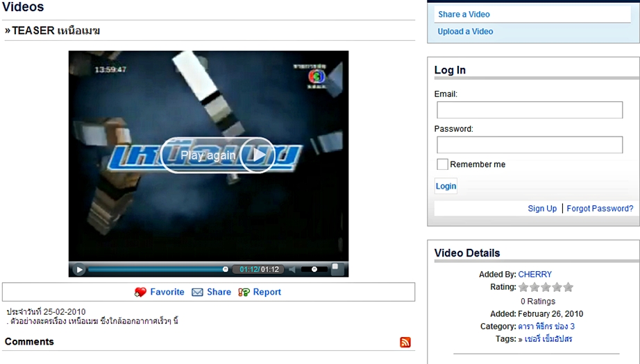Click the Play again overlay button
The height and width of the screenshot is (364, 640).
coord(217,155)
